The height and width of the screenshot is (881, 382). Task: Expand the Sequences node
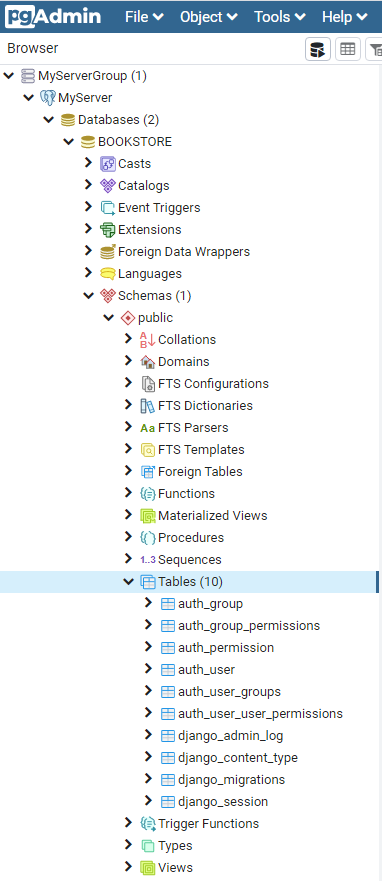pos(129,558)
